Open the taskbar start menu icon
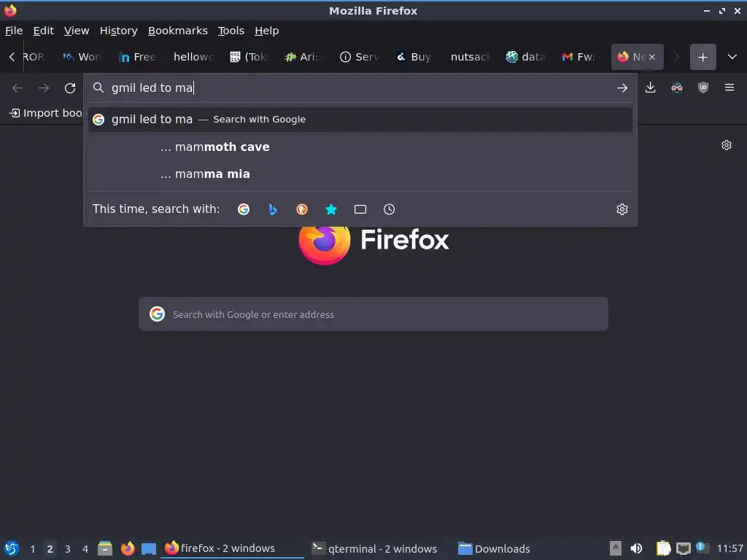 point(12,548)
